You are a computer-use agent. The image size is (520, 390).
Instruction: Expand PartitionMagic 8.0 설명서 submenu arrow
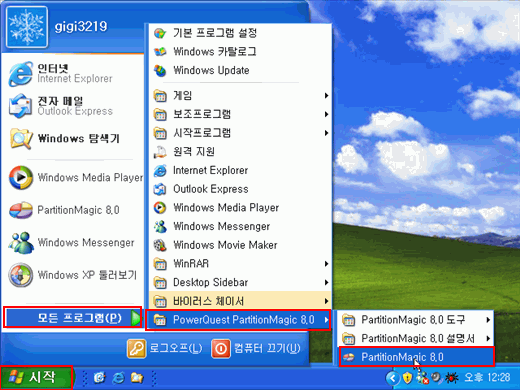click(488, 338)
